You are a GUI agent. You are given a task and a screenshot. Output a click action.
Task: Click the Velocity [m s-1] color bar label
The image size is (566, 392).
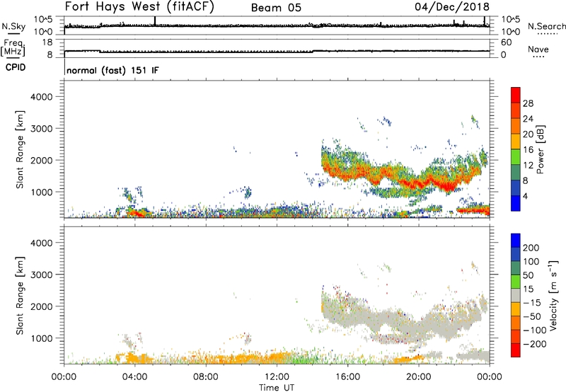point(553,295)
